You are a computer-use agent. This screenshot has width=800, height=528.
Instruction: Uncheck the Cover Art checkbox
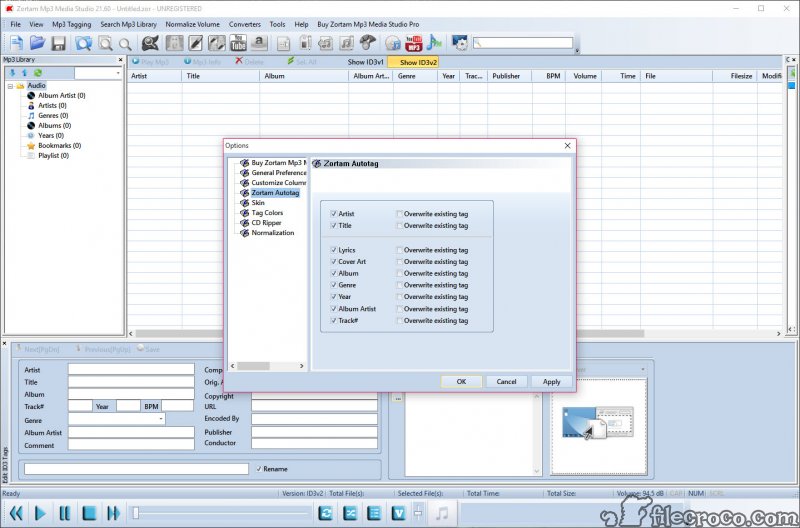pos(334,262)
